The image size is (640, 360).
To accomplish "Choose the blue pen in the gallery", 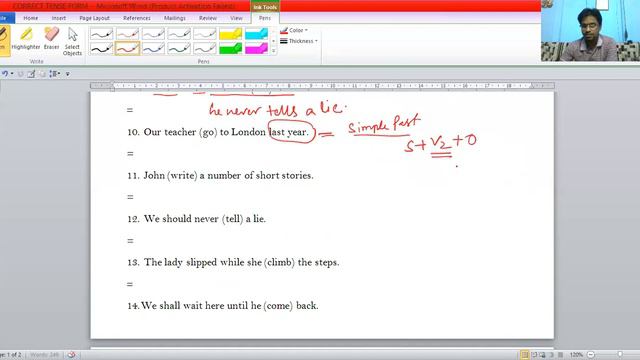I will click(x=153, y=49).
